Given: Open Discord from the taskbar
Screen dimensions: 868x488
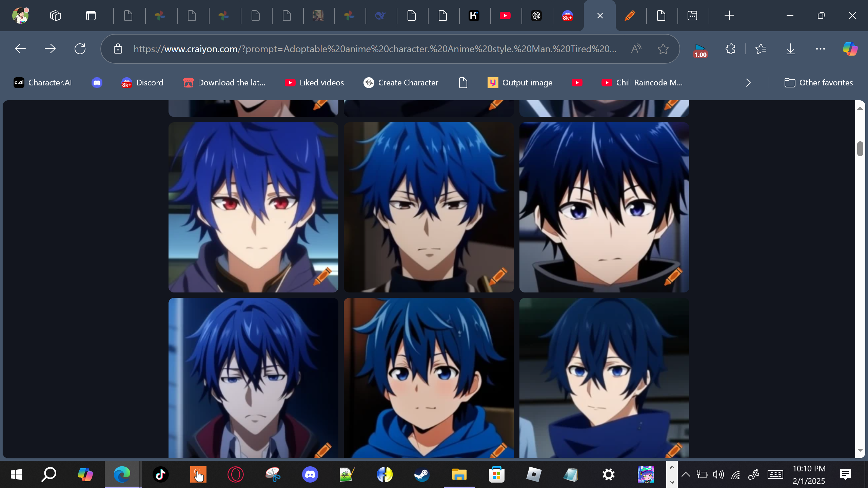Looking at the screenshot, I should pyautogui.click(x=310, y=474).
